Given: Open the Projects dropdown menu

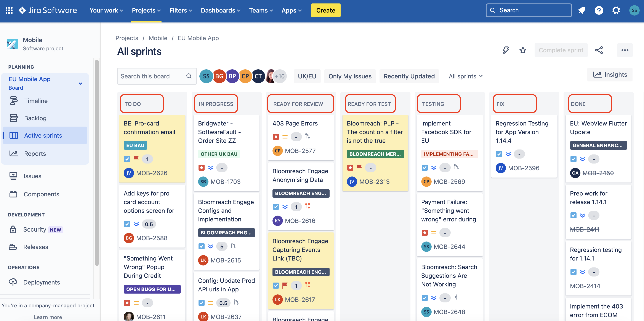Looking at the screenshot, I should [146, 10].
